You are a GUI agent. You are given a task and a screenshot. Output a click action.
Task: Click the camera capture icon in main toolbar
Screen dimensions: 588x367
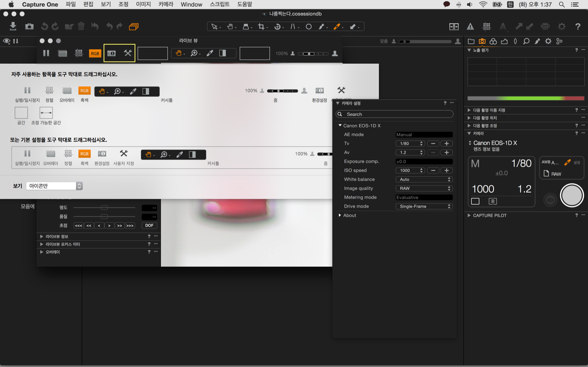tap(29, 26)
